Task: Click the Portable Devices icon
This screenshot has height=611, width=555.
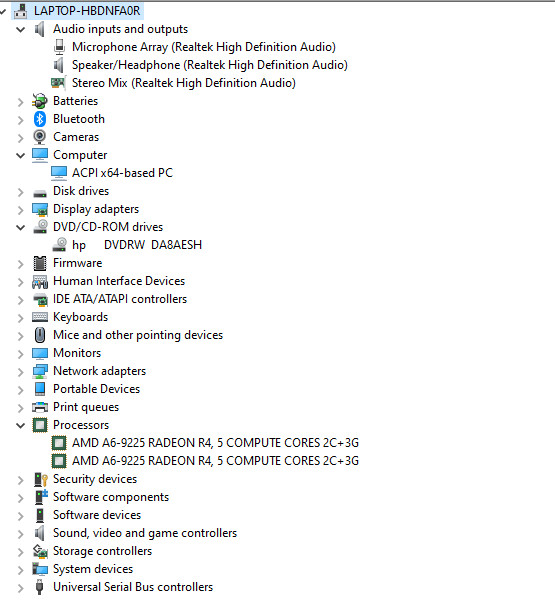Action: (x=40, y=389)
